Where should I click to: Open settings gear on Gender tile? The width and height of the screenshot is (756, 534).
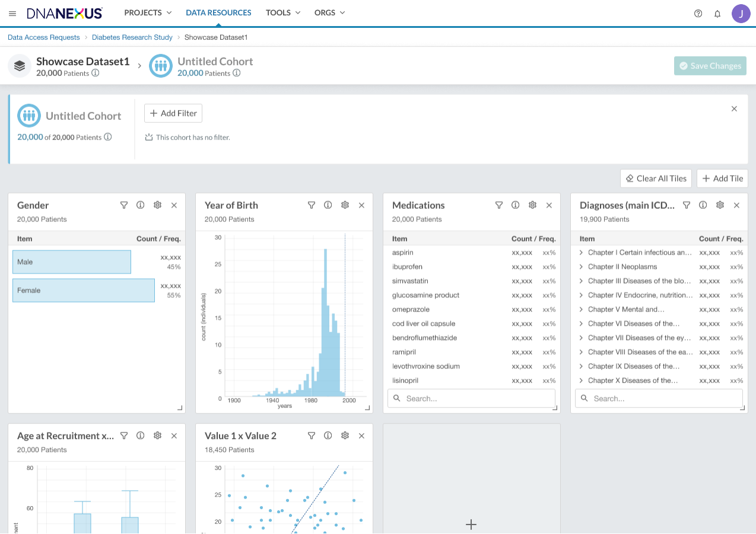pyautogui.click(x=157, y=205)
